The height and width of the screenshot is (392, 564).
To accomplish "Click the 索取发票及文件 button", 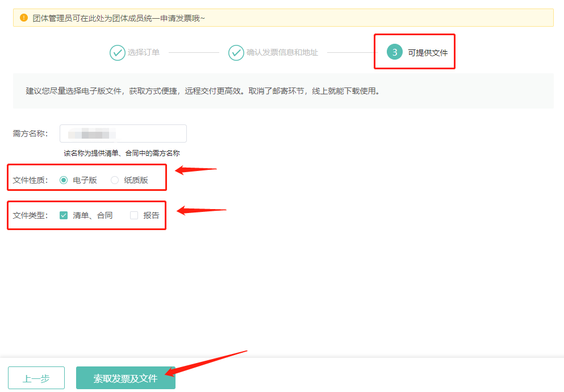I will [125, 377].
